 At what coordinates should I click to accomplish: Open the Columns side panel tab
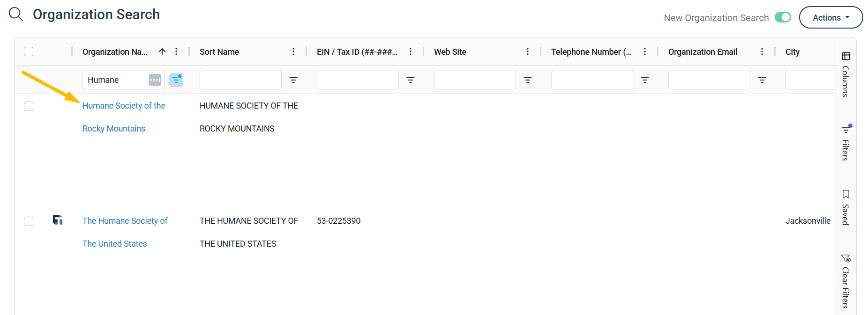pyautogui.click(x=846, y=74)
